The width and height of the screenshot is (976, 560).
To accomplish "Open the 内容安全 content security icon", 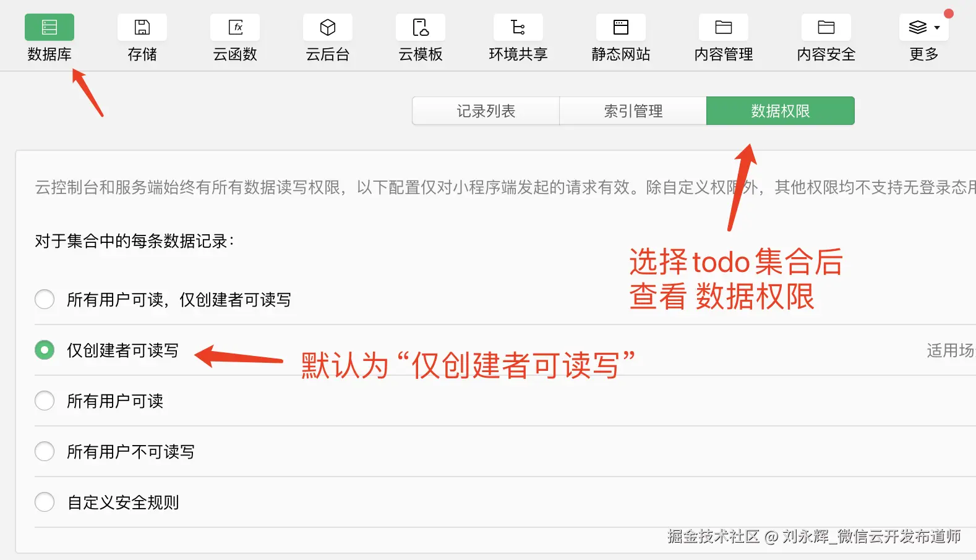I will pos(826,27).
